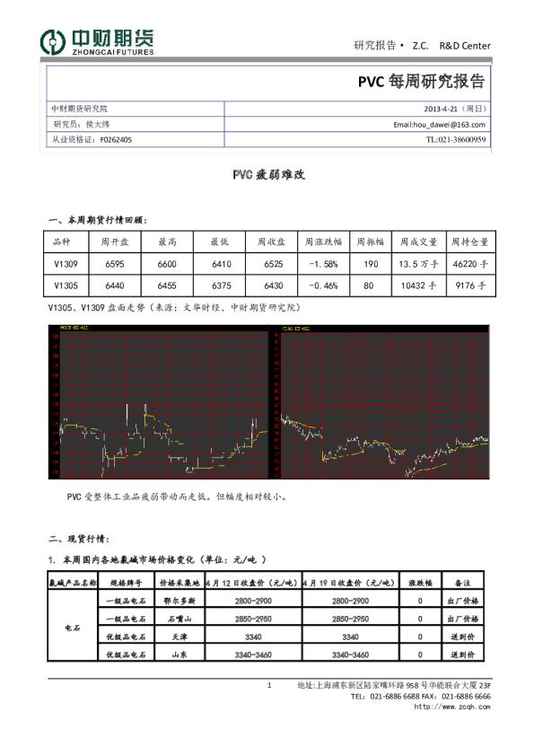Viewport: 534px width, 756px height.
Task: Click the license number F0262405
Action: click(x=116, y=140)
